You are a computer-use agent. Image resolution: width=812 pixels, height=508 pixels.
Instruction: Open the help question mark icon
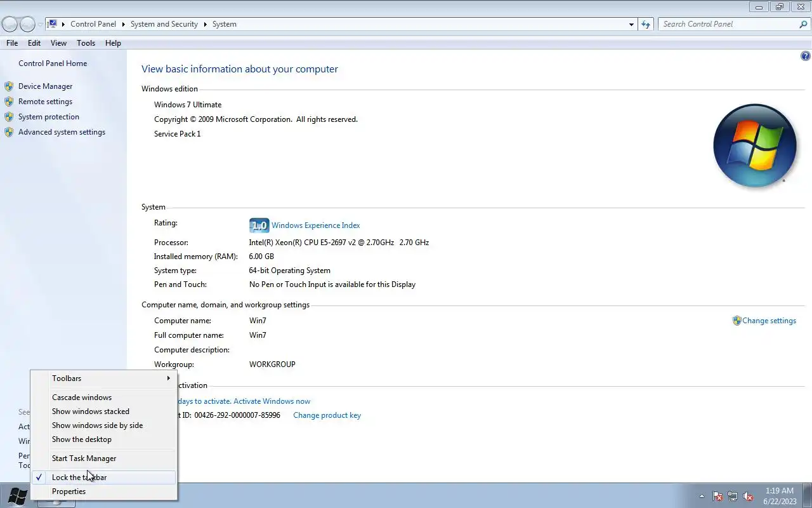point(806,56)
